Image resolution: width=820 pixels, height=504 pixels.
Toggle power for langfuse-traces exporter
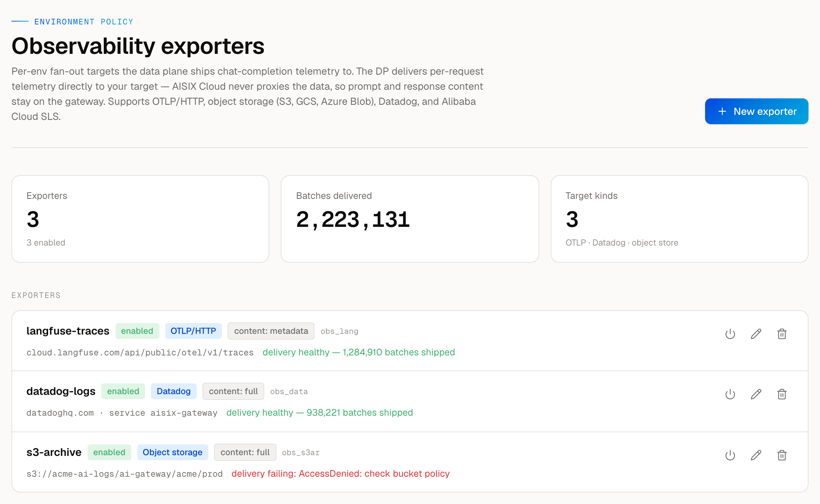point(730,334)
